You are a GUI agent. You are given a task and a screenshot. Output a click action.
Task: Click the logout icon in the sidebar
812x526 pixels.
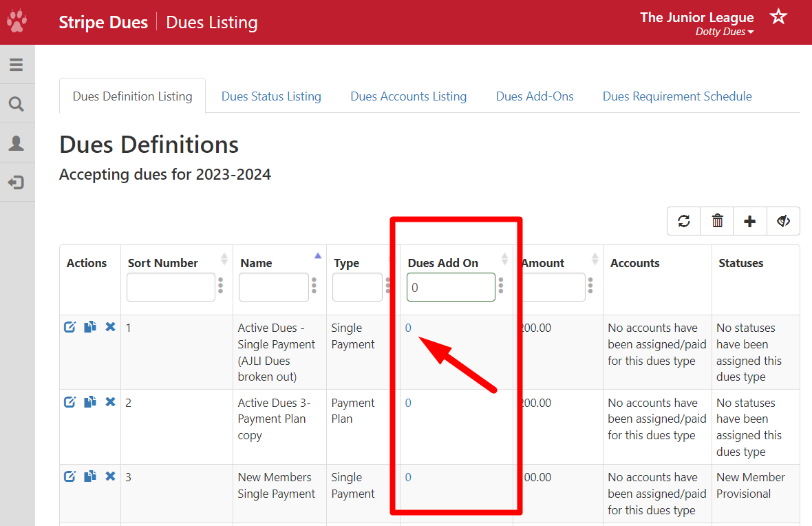(17, 182)
